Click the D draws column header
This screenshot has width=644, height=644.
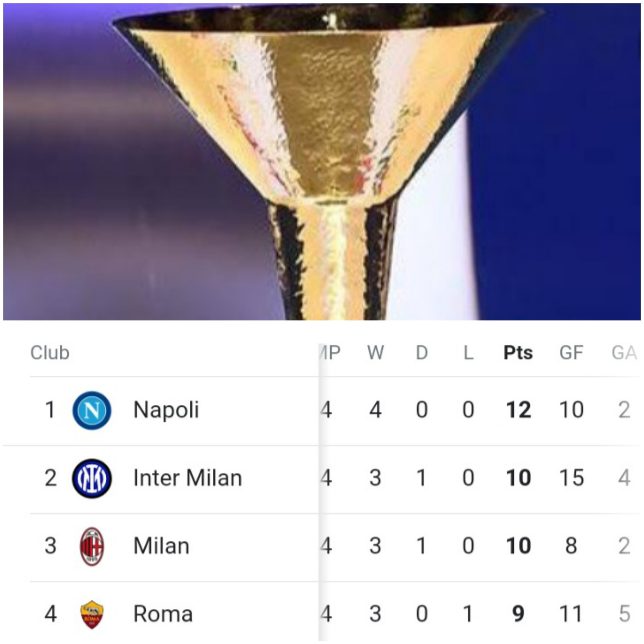pos(422,352)
